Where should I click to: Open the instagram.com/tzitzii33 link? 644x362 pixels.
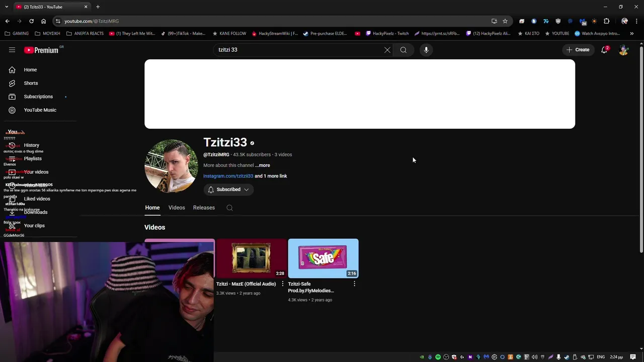(228, 176)
